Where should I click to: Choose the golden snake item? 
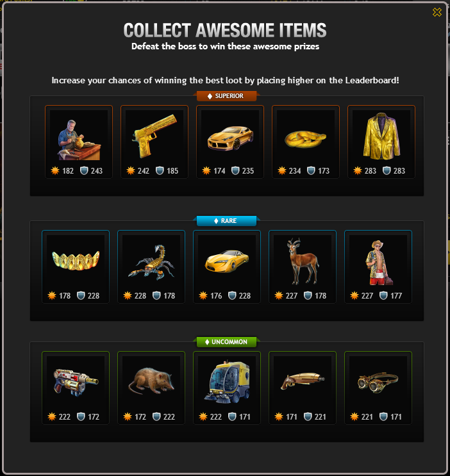pos(306,142)
